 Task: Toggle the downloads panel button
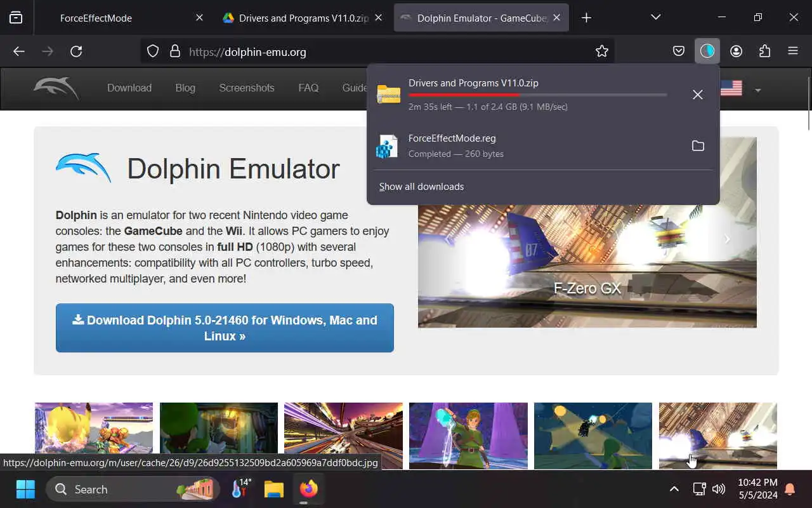[x=707, y=51]
